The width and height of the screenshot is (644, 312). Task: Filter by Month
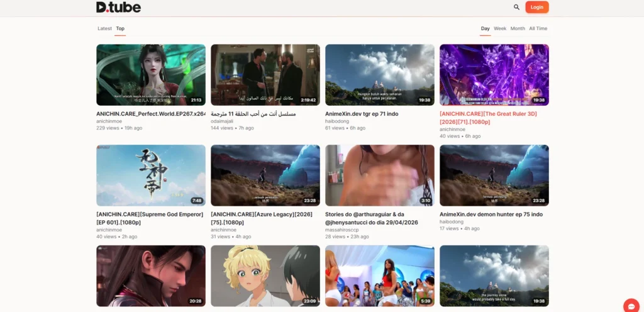point(518,29)
